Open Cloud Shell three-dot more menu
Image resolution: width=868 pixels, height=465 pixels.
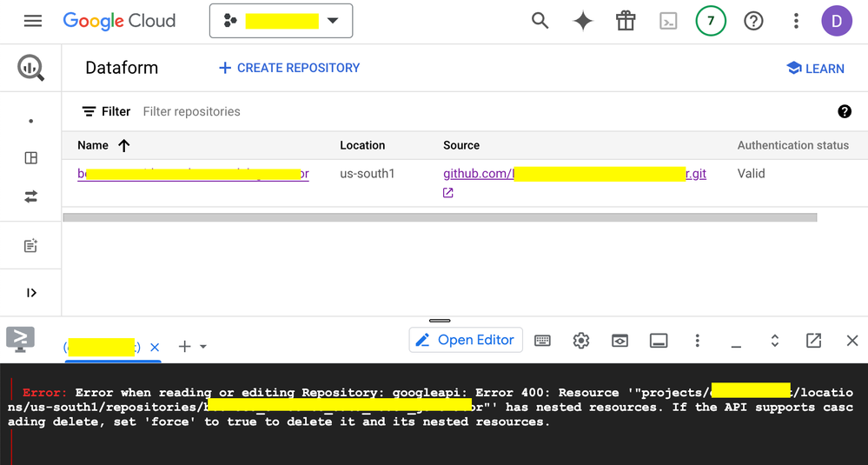tap(698, 341)
